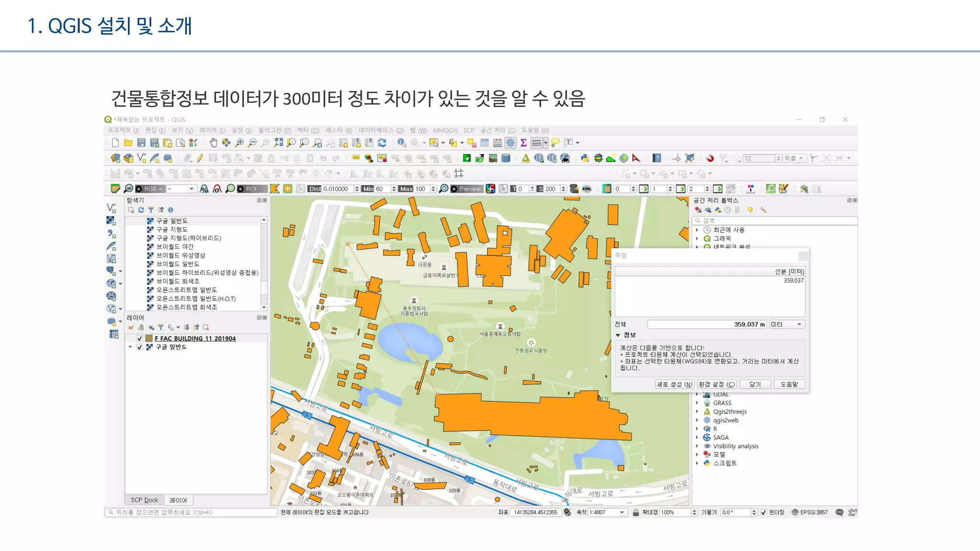This screenshot has height=551, width=980.
Task: Click the EPSG:3857 CRS button
Action: 809,512
